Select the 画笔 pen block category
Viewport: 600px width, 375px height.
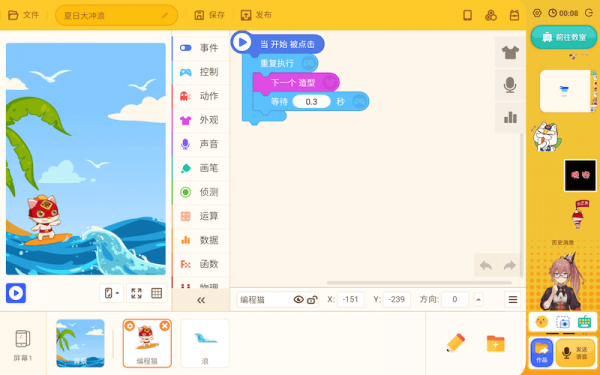click(x=201, y=168)
